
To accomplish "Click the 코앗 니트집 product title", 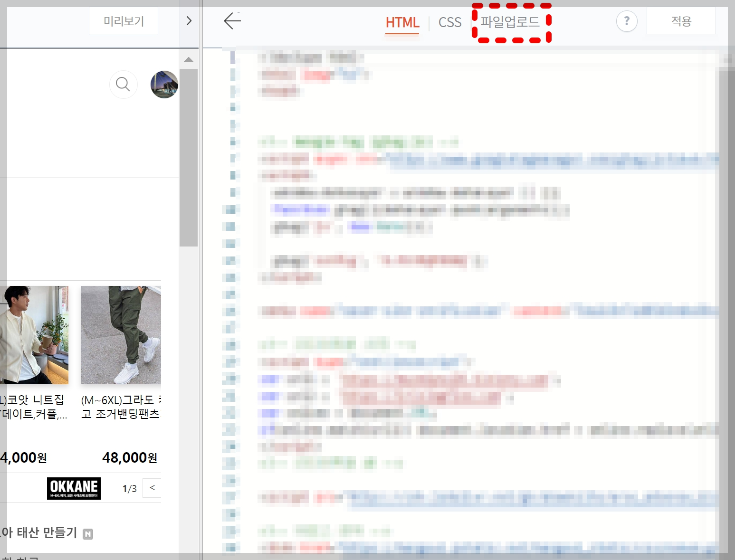I will (33, 407).
